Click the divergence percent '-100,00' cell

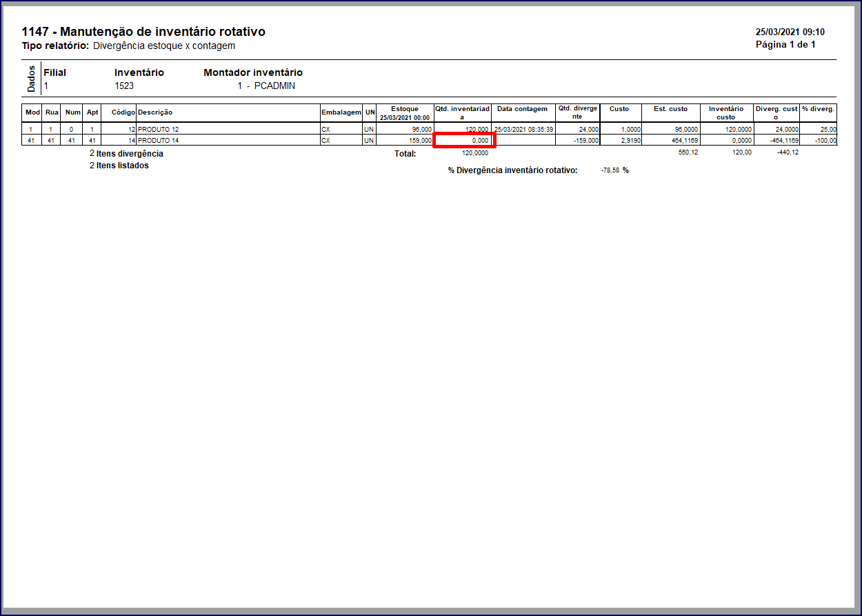pos(824,141)
